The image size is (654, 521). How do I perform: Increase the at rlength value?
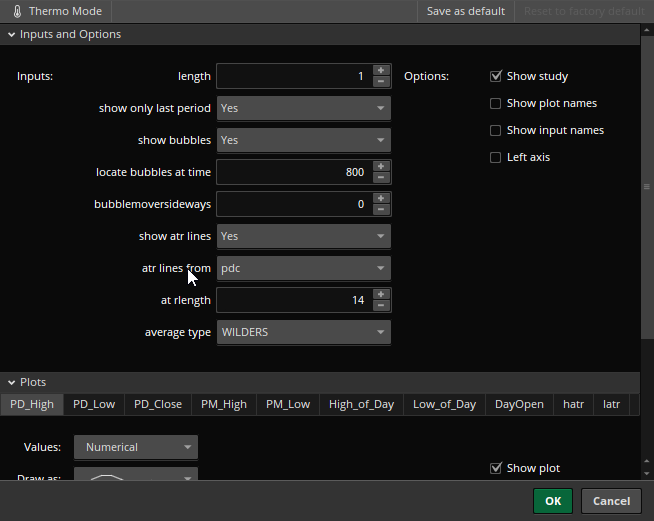(380, 294)
